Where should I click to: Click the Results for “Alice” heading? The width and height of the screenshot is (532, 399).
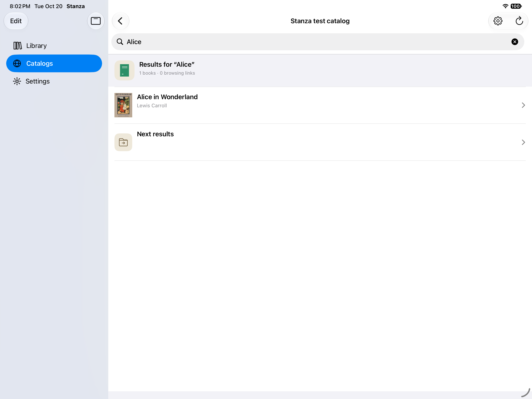coord(167,64)
